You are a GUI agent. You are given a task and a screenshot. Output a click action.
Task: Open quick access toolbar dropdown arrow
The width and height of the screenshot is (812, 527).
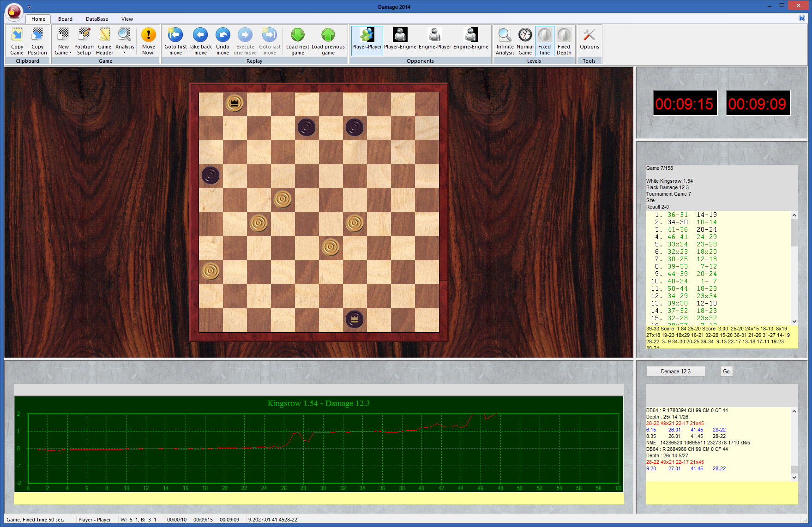tap(29, 7)
